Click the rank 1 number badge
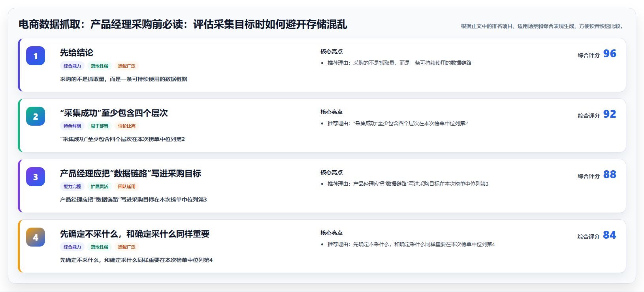The image size is (644, 292). point(36,56)
